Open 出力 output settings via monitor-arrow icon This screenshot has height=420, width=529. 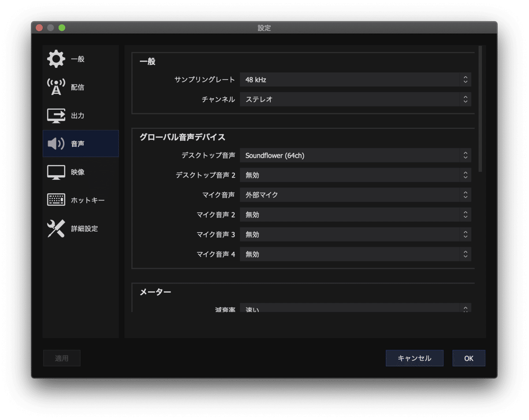55,115
